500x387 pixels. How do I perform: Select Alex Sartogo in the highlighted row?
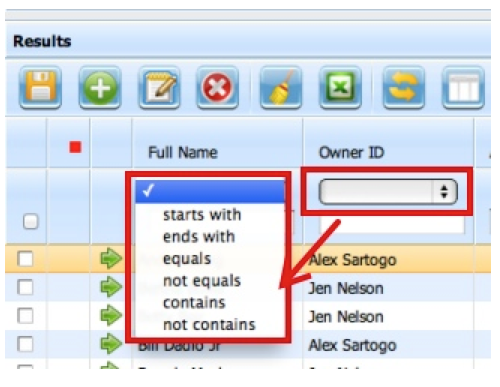click(x=353, y=260)
